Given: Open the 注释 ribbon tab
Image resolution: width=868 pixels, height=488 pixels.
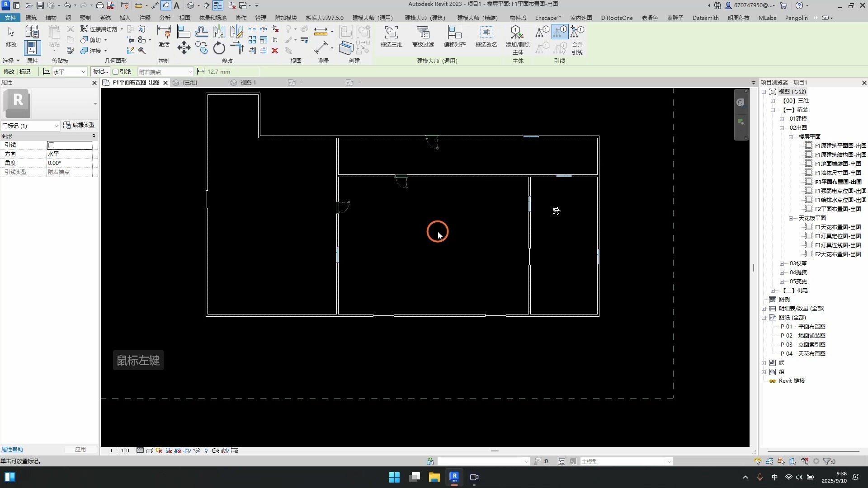Looking at the screenshot, I should 145,18.
